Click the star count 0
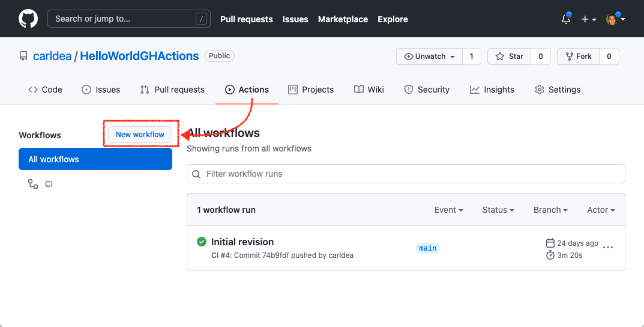The image size is (644, 327). pos(541,57)
